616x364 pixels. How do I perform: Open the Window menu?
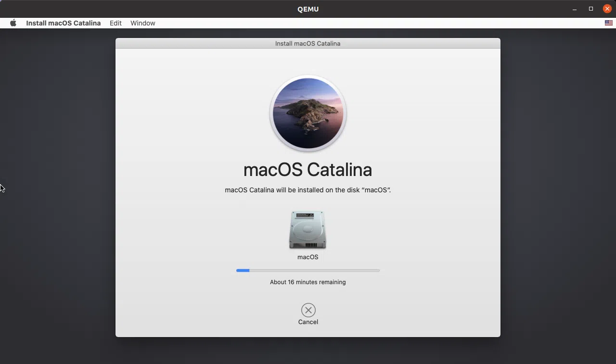tap(143, 23)
